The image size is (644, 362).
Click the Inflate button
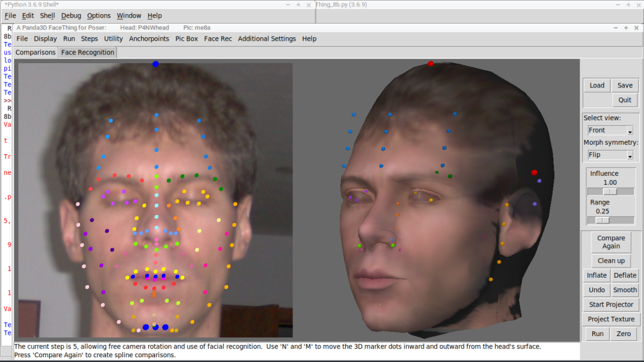click(x=596, y=275)
